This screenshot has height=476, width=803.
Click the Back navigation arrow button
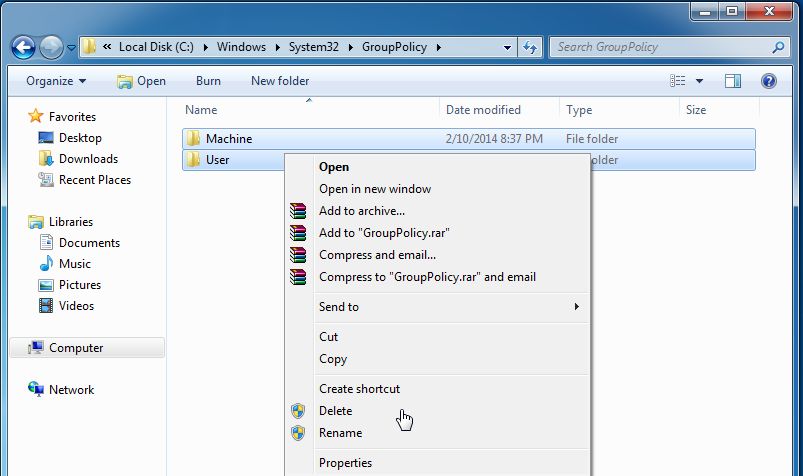point(23,48)
